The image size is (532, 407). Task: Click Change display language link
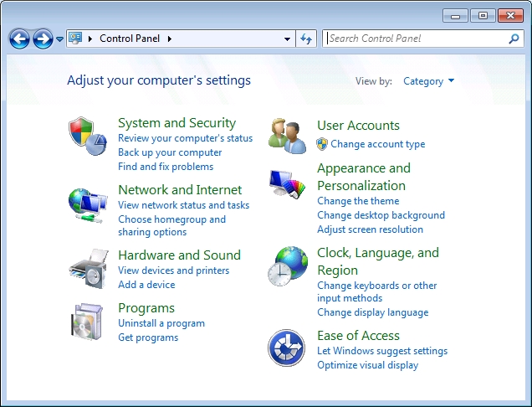[372, 312]
